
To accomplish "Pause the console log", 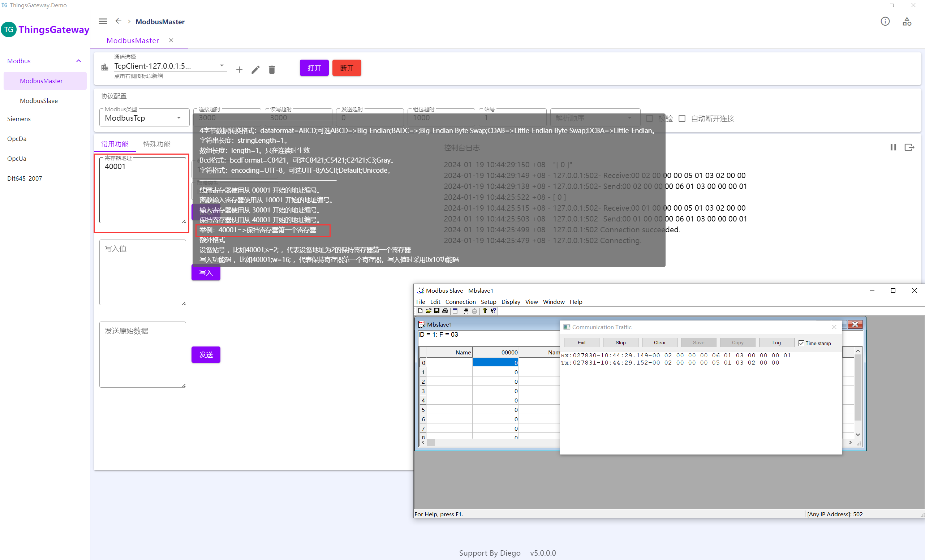I will pyautogui.click(x=893, y=147).
